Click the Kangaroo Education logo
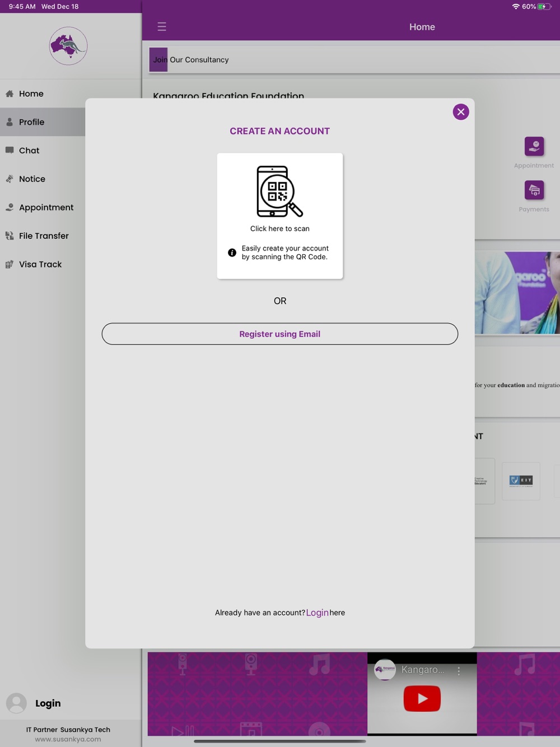560x747 pixels. pos(68,46)
